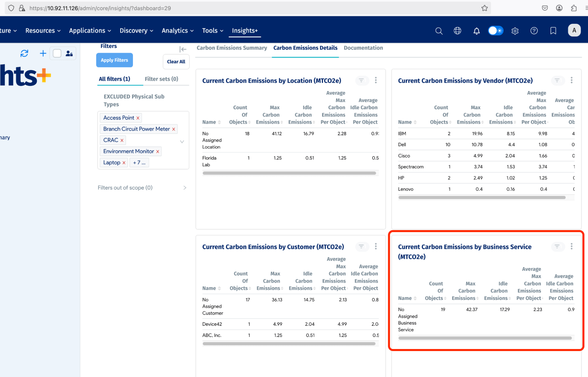
Task: Open the filter funnel on Carbon Emissions by Vendor
Action: click(x=557, y=80)
